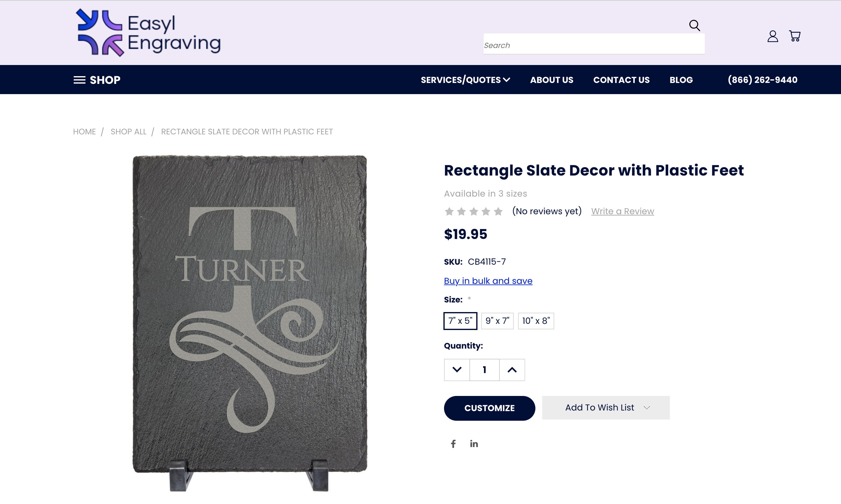The width and height of the screenshot is (841, 504).
Task: Increase quantity using the up arrow
Action: (x=512, y=370)
